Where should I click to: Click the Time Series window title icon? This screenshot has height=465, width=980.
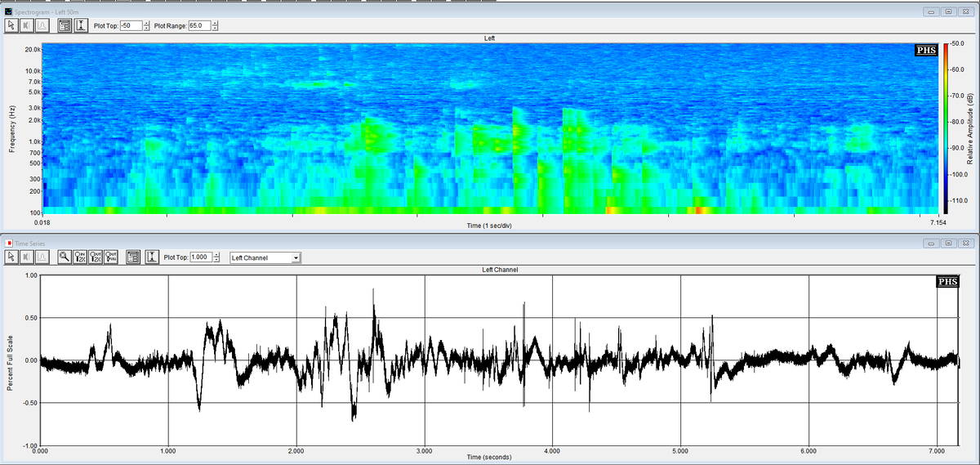[x=8, y=243]
